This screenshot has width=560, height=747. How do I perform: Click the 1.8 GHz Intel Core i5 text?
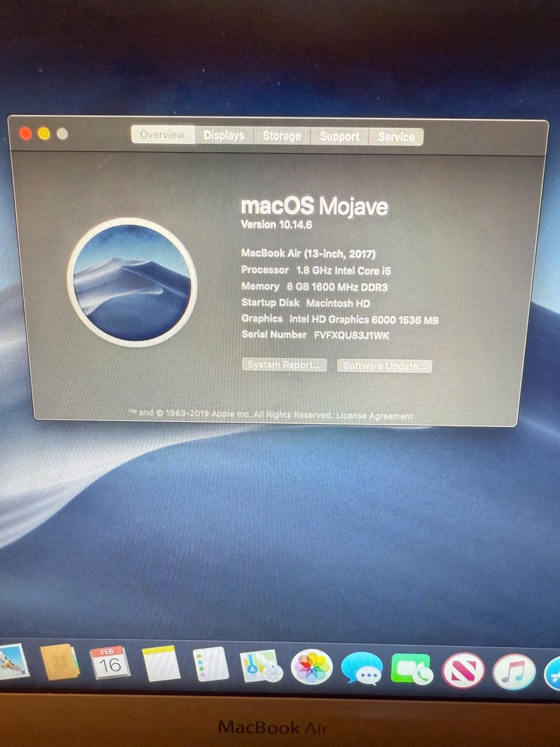tap(343, 270)
